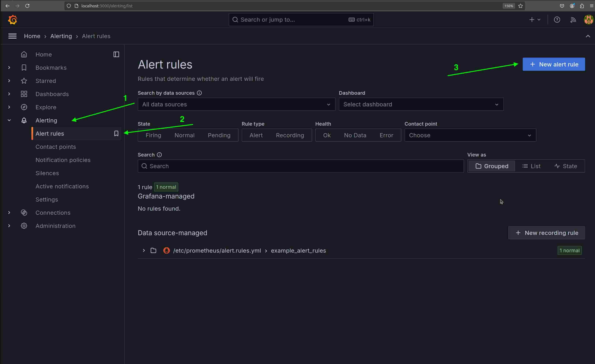Click the split-pane icon next to Home
Screen dimensions: 595x364
click(116, 54)
